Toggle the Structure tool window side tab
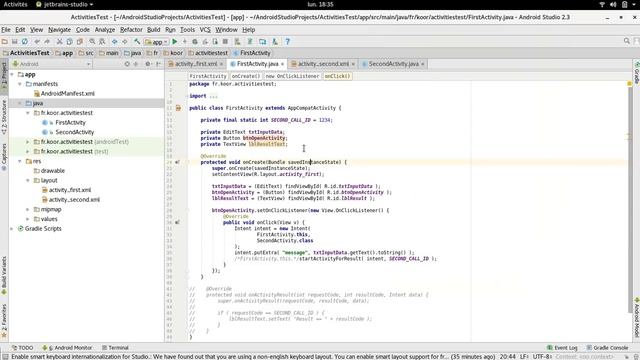640x360 pixels. 4,117
